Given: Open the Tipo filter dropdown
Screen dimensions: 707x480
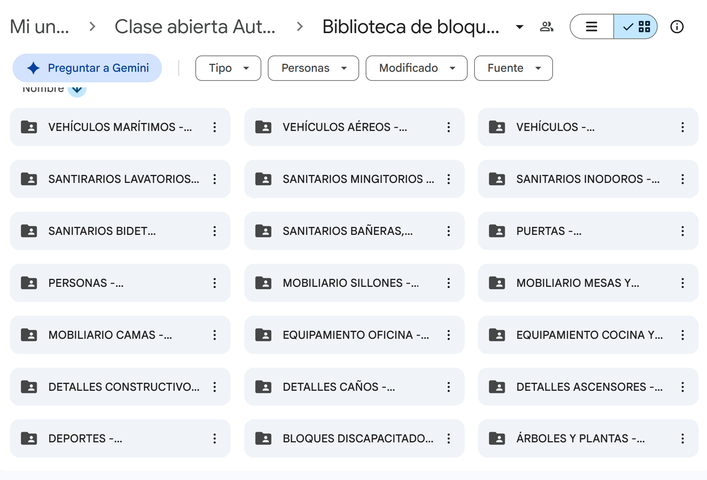Looking at the screenshot, I should tap(228, 68).
